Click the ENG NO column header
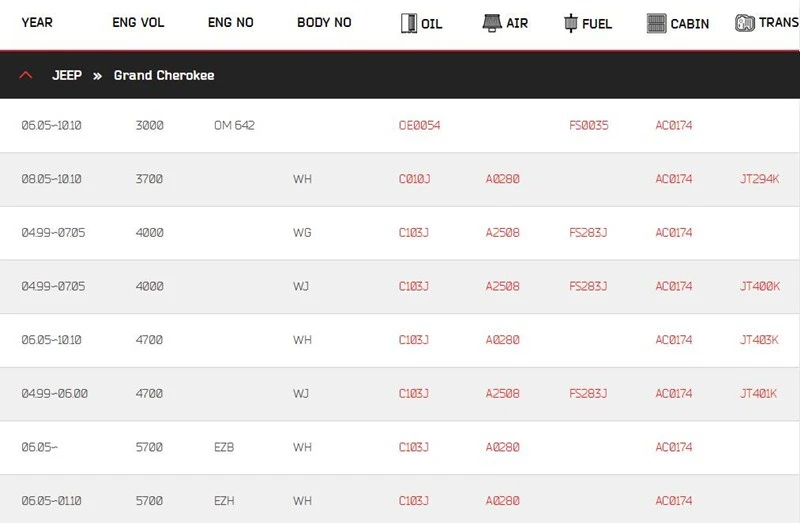The image size is (800, 523). 231,22
